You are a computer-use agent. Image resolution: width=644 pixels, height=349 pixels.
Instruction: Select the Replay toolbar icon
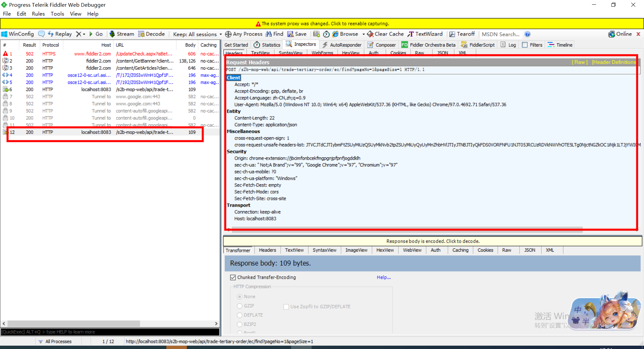[x=60, y=34]
